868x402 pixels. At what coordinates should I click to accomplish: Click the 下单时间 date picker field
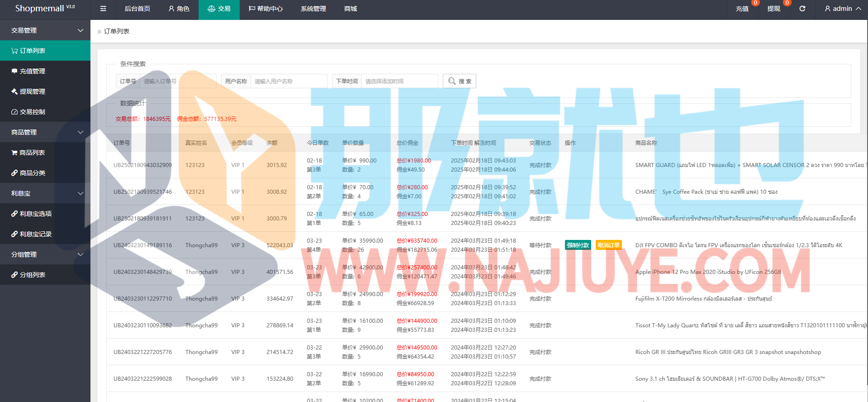pos(399,81)
